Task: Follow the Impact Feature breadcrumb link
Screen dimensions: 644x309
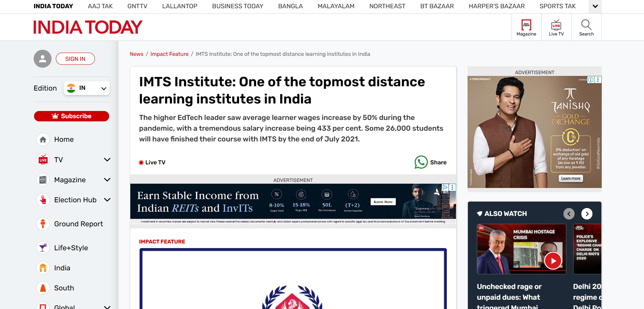Action: pos(169,54)
